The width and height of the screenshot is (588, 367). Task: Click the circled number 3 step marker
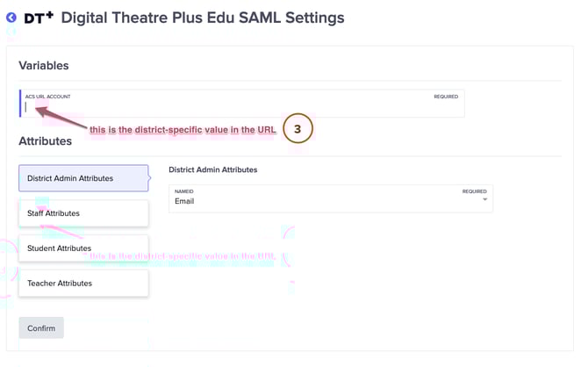coord(298,129)
